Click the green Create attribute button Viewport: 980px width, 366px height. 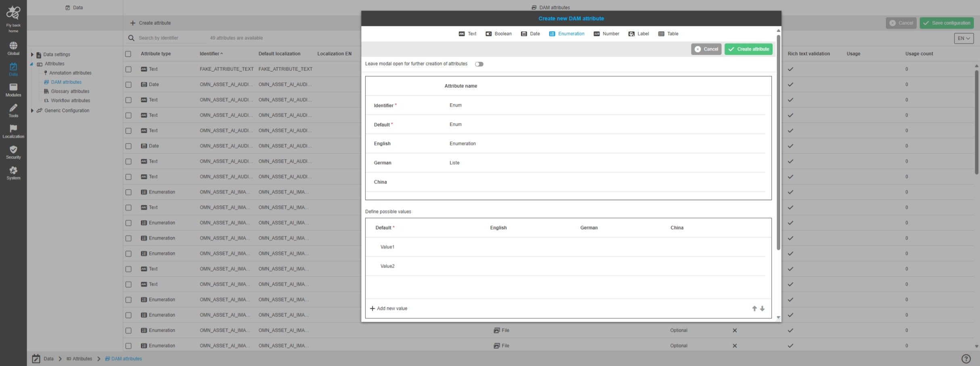tap(748, 49)
